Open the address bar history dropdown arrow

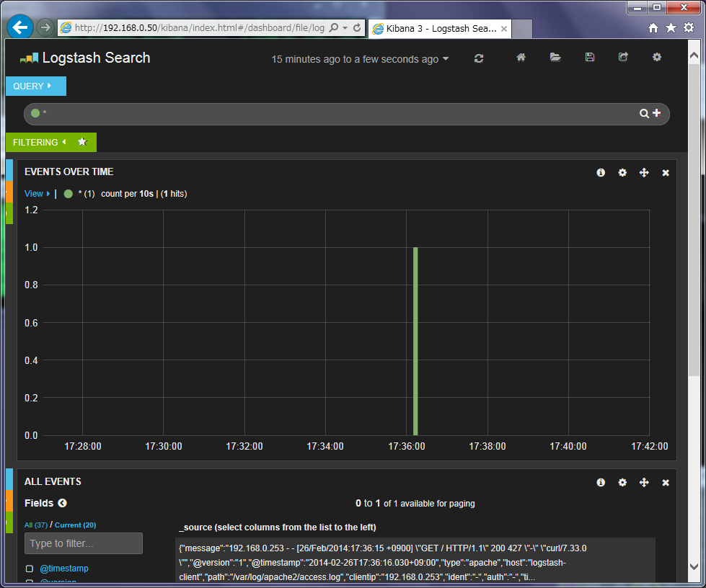[345, 28]
